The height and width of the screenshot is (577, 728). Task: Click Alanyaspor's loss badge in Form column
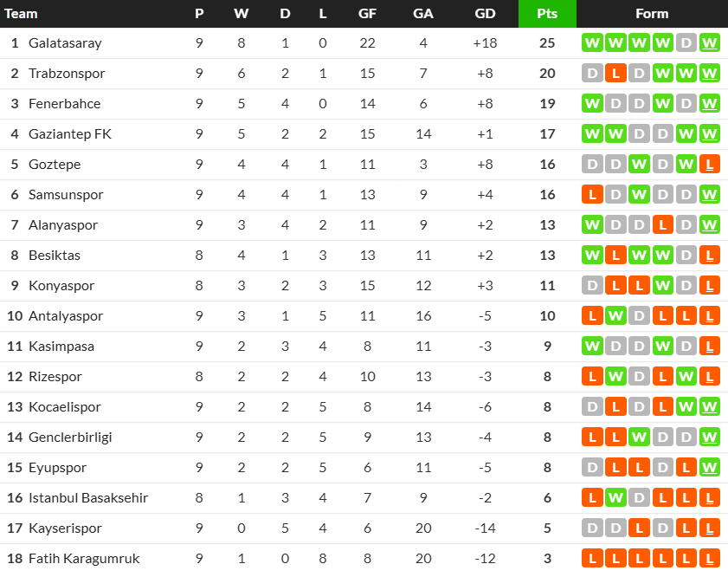tap(662, 225)
